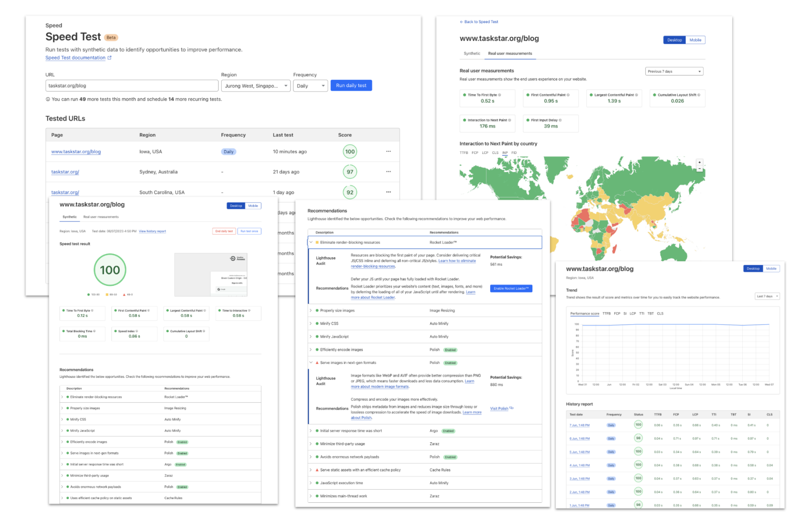Screen dimensions: 812x529
Task: Select Desktop in the Trend panel
Action: pyautogui.click(x=753, y=268)
